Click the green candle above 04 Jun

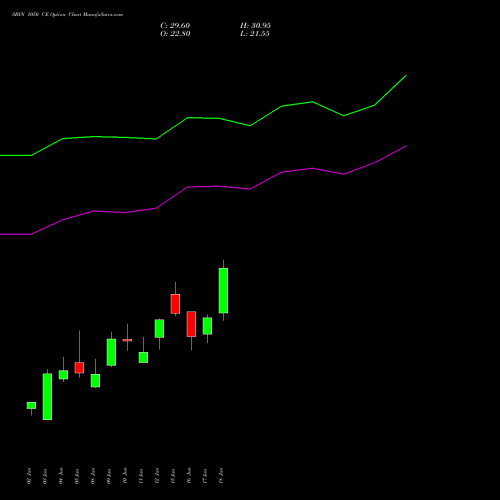(x=63, y=375)
